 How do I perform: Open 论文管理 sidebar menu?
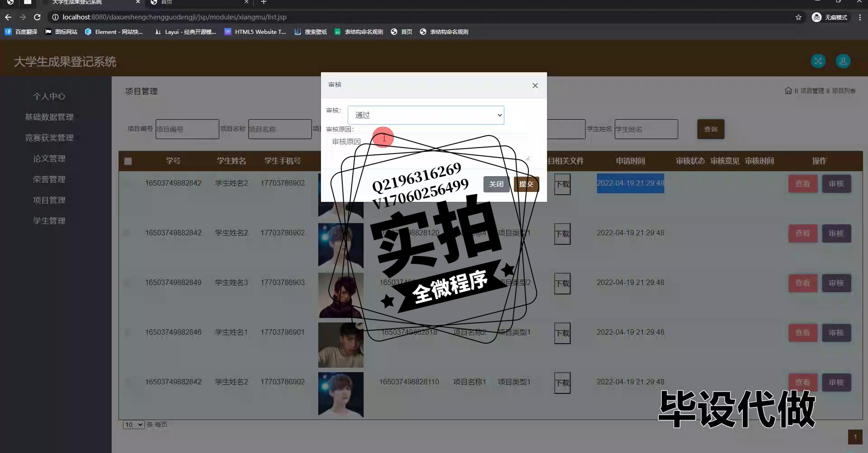[x=49, y=159]
